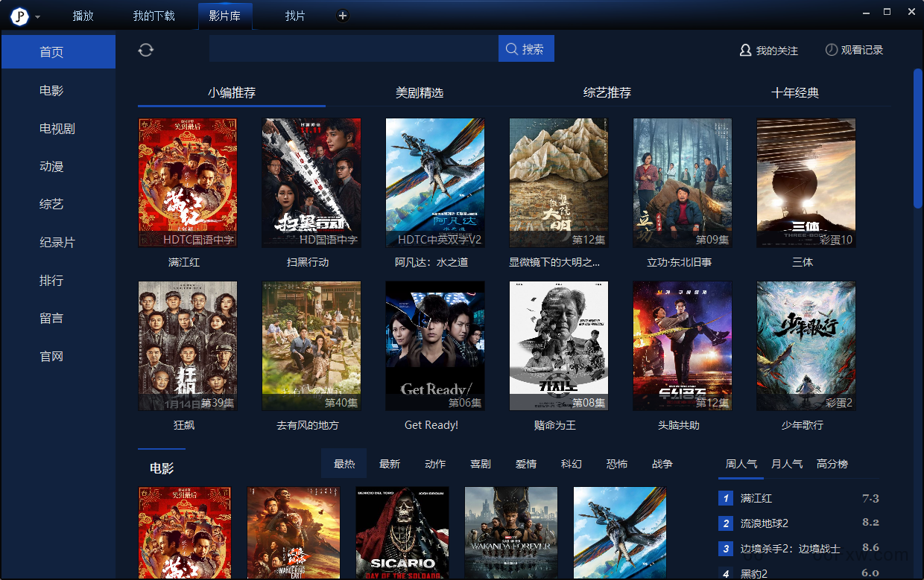Show 美剧精选 recommendations
Screen dimensions: 924x580
click(x=419, y=93)
